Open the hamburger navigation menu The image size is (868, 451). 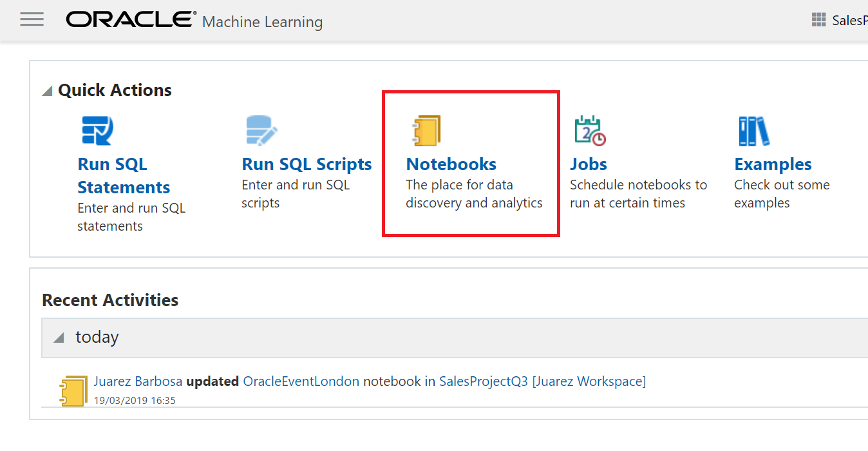(x=31, y=19)
